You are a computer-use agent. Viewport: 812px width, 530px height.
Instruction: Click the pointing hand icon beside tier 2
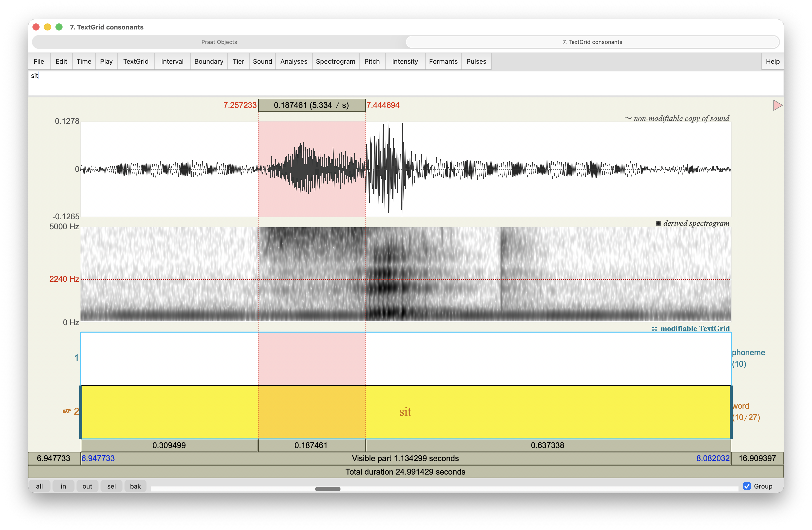pos(66,411)
